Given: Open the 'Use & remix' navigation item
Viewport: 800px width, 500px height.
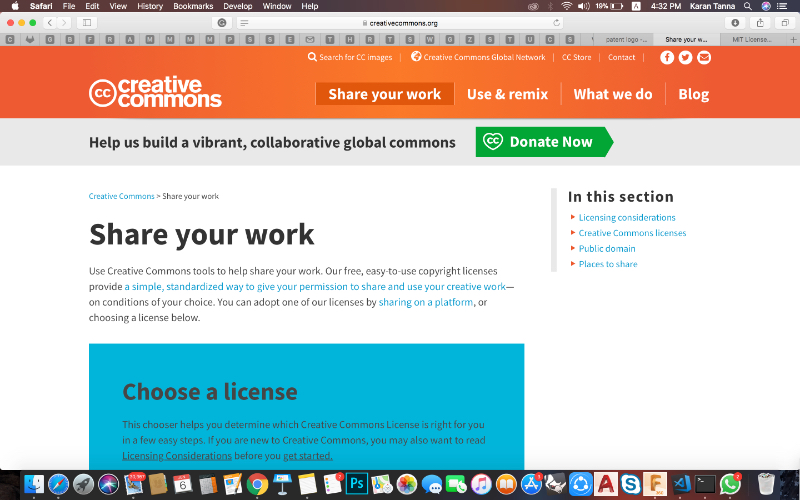Looking at the screenshot, I should pos(507,94).
